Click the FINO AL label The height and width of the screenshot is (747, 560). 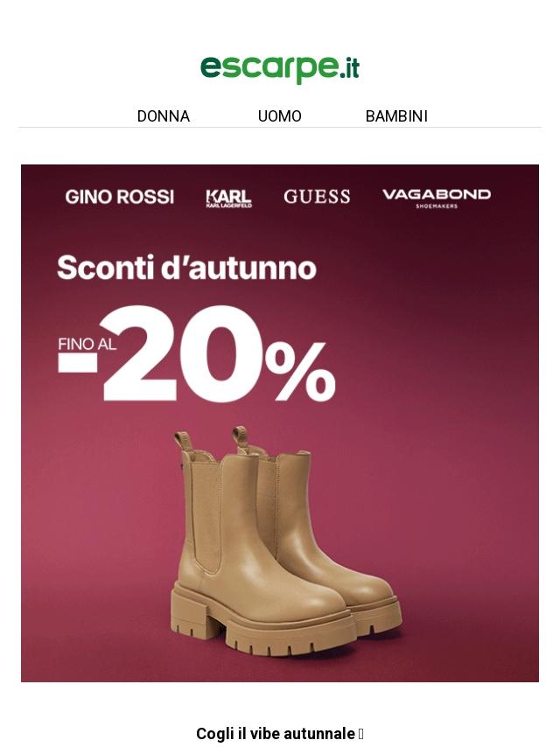tap(87, 344)
